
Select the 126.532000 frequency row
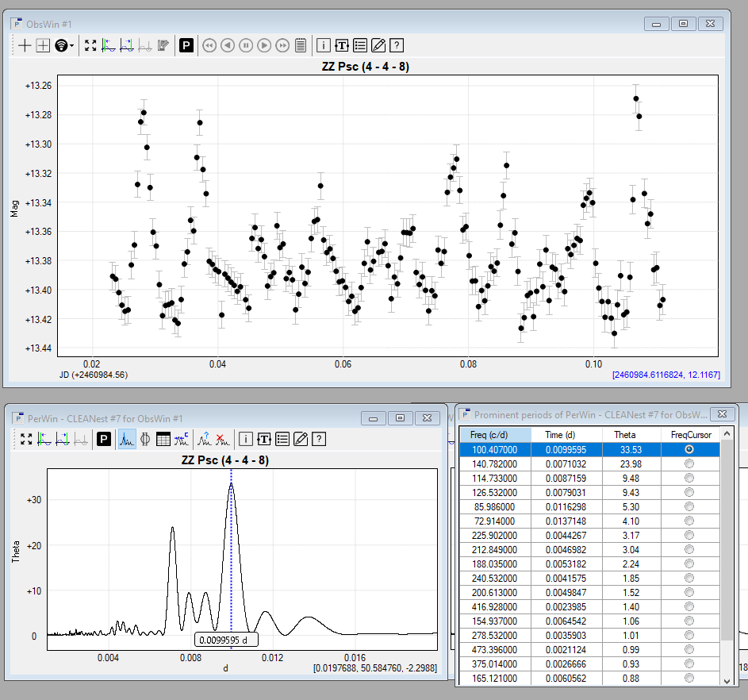pos(487,492)
